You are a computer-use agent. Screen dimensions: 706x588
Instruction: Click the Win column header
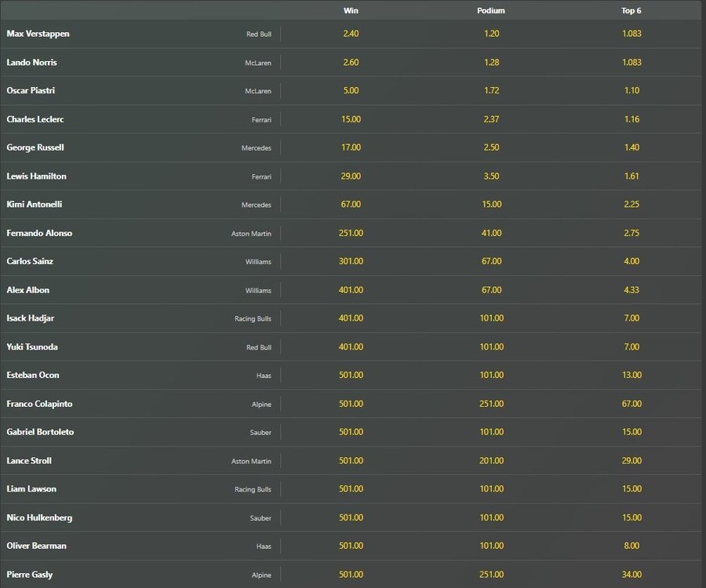pyautogui.click(x=351, y=10)
